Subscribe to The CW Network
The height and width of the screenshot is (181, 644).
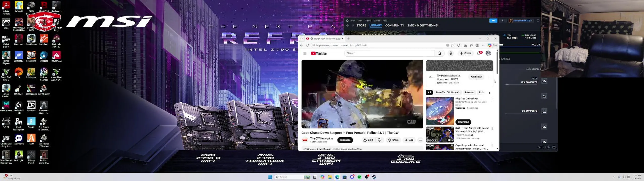tap(345, 140)
